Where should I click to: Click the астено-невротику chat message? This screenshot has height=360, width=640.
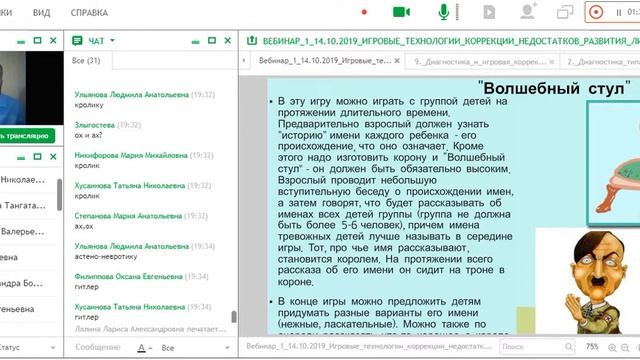(x=106, y=256)
